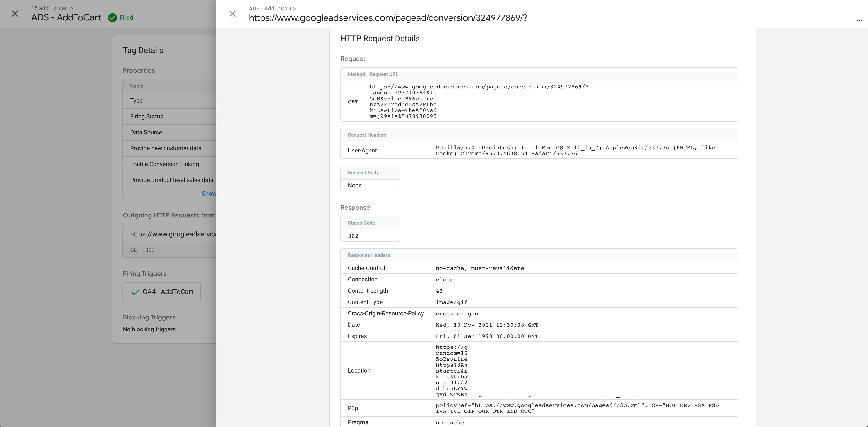Click Cache-Control value 'no-cache, must-revalidate'
The width and height of the screenshot is (868, 427).
(x=480, y=268)
